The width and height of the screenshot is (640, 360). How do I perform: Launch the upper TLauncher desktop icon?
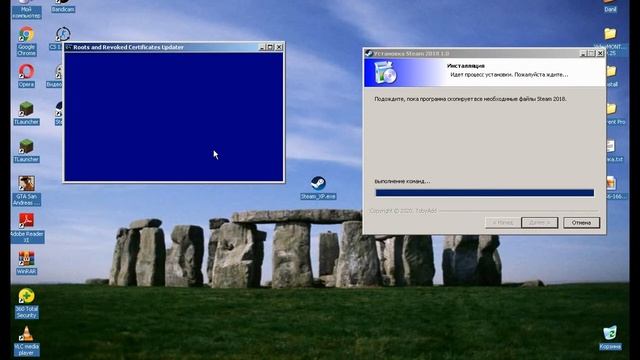click(x=26, y=113)
